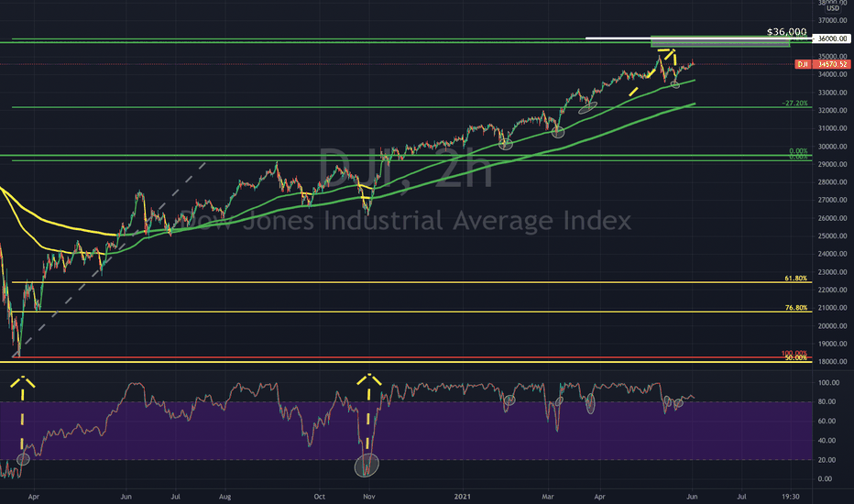Image resolution: width=854 pixels, height=504 pixels.
Task: Click the DJI current price tag 34570.52
Action: [x=833, y=64]
